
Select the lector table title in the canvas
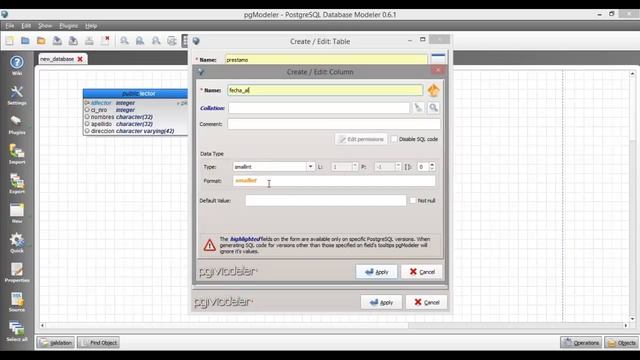point(135,93)
